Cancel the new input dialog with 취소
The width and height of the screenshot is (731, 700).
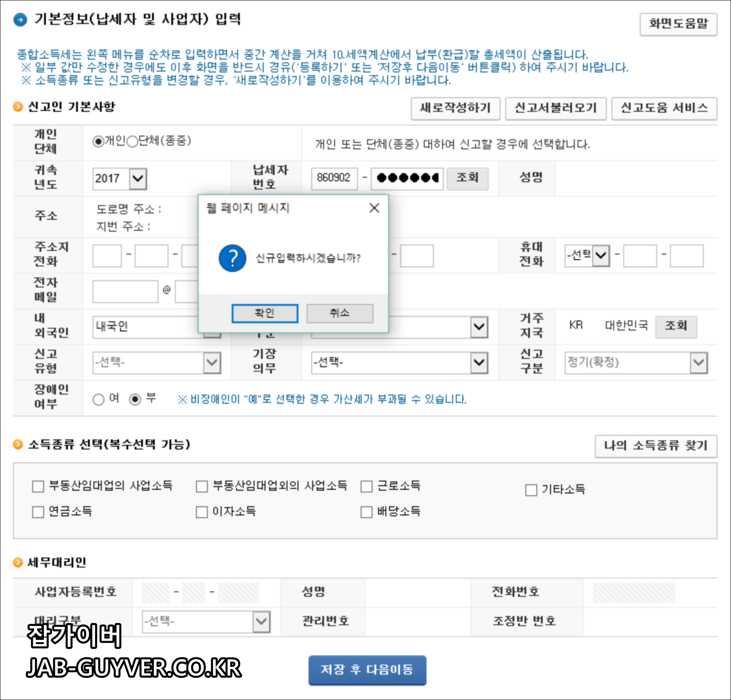click(x=340, y=313)
